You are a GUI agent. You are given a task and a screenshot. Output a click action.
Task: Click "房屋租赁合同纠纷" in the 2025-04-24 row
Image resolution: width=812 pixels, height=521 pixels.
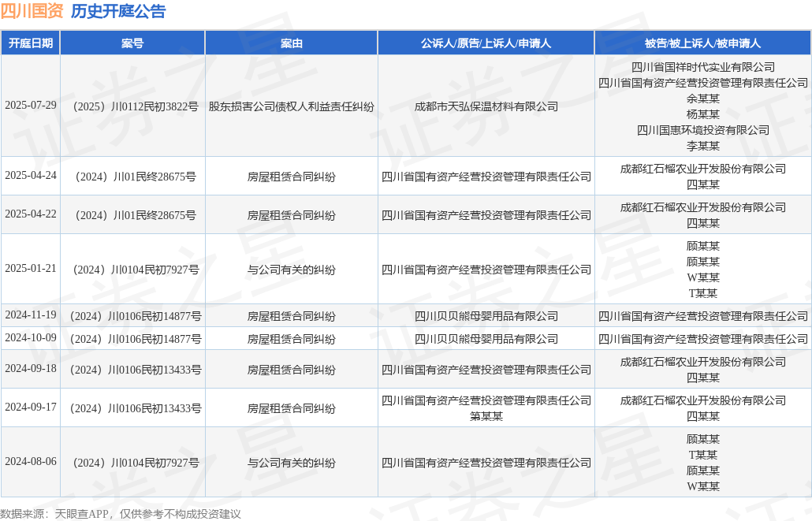292,177
